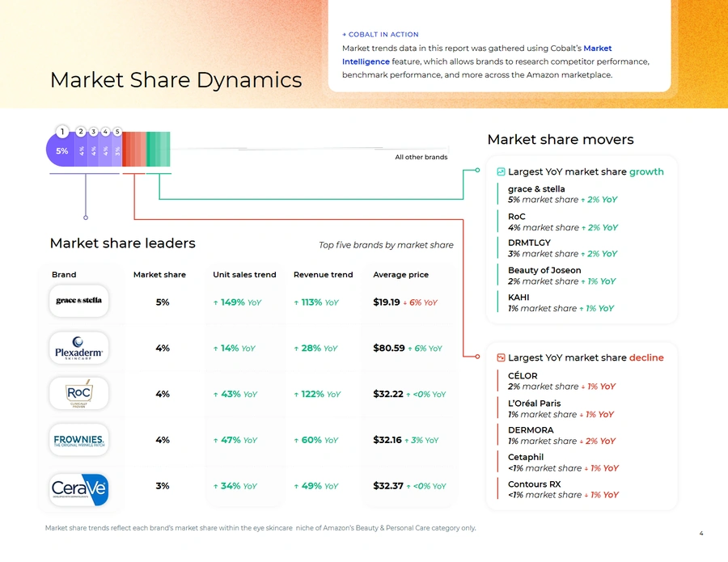Viewport: 728px width, 562px height.
Task: Click the $32.37 average price
Action: (x=388, y=486)
